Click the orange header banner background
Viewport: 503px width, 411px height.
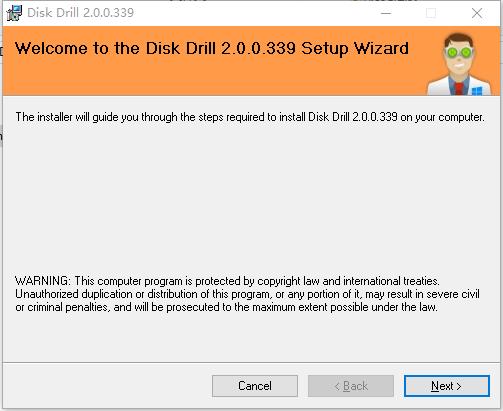(x=213, y=78)
